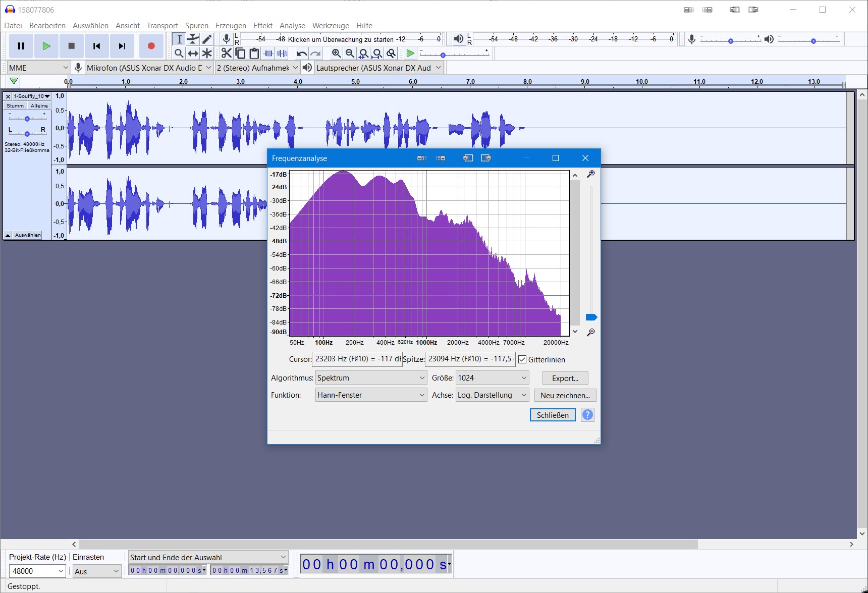Image resolution: width=868 pixels, height=593 pixels.
Task: Pause playback
Action: tap(21, 46)
